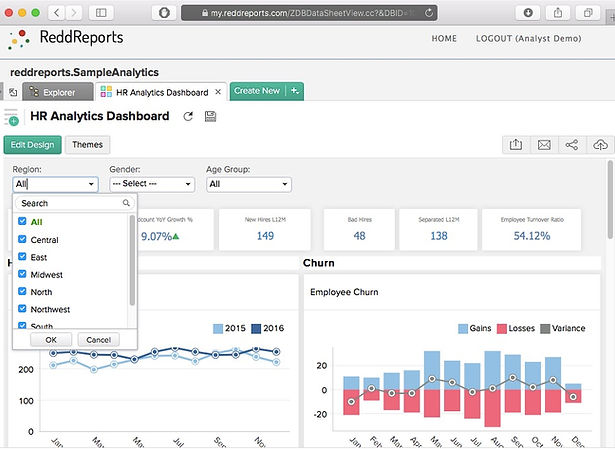Close the HR Analytics Dashboard tab
This screenshot has width=615, height=450.
click(x=218, y=92)
